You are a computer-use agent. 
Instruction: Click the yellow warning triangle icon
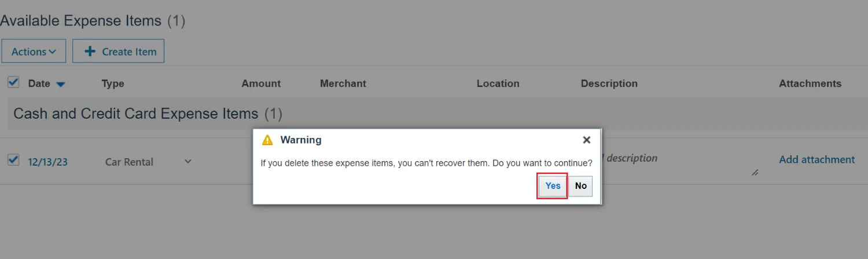(x=267, y=140)
